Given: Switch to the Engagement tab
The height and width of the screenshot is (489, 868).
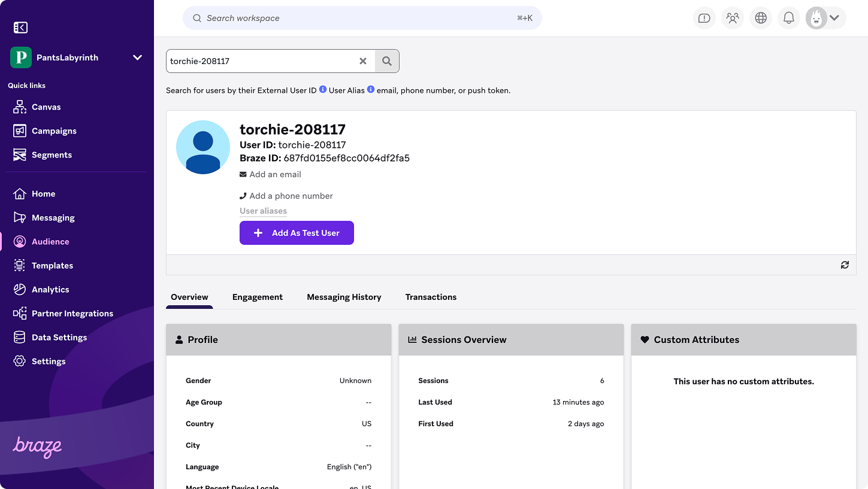Looking at the screenshot, I should pos(258,297).
